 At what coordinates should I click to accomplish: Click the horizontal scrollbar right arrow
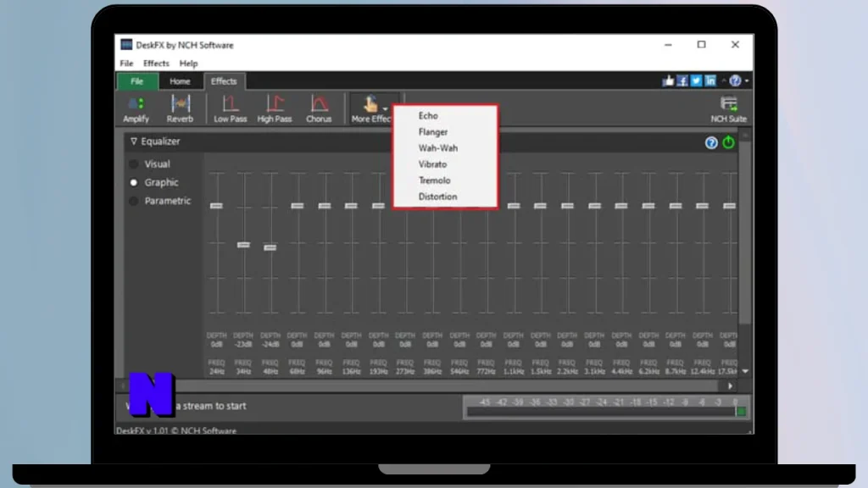coord(730,386)
